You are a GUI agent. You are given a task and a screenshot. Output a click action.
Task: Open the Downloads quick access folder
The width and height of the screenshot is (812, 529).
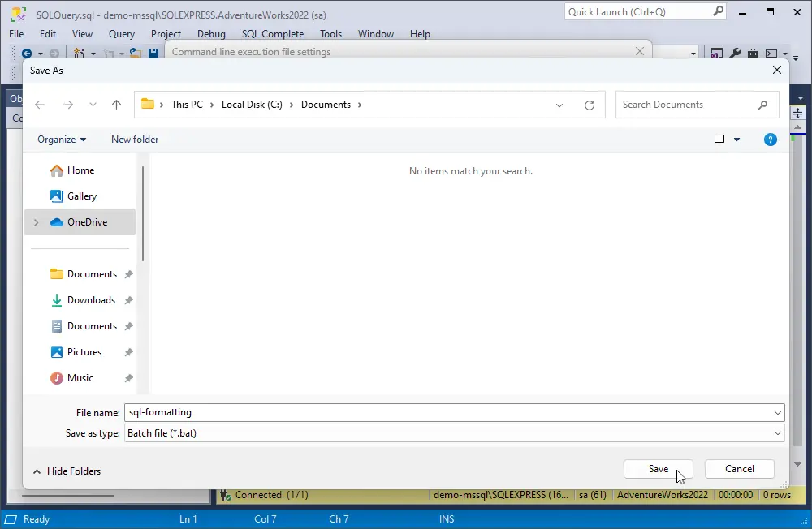[91, 300]
